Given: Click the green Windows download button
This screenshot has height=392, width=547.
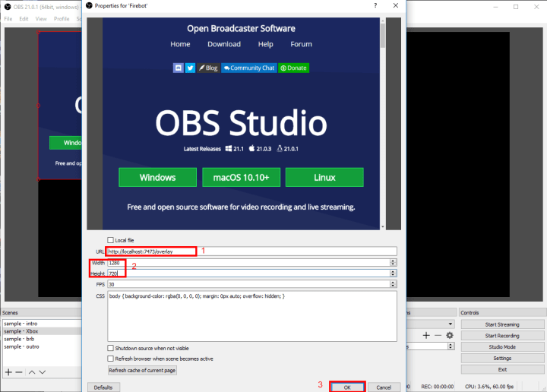Looking at the screenshot, I should point(158,177).
